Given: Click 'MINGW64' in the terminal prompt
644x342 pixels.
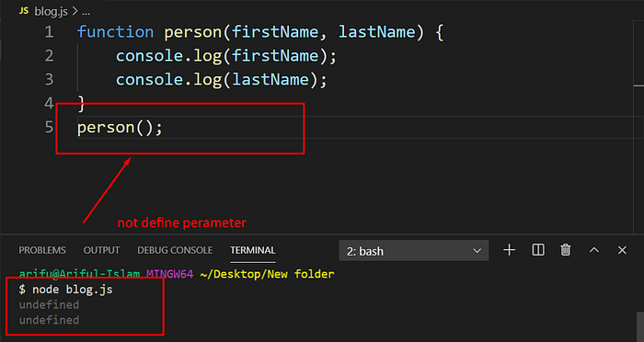Looking at the screenshot, I should point(170,274).
